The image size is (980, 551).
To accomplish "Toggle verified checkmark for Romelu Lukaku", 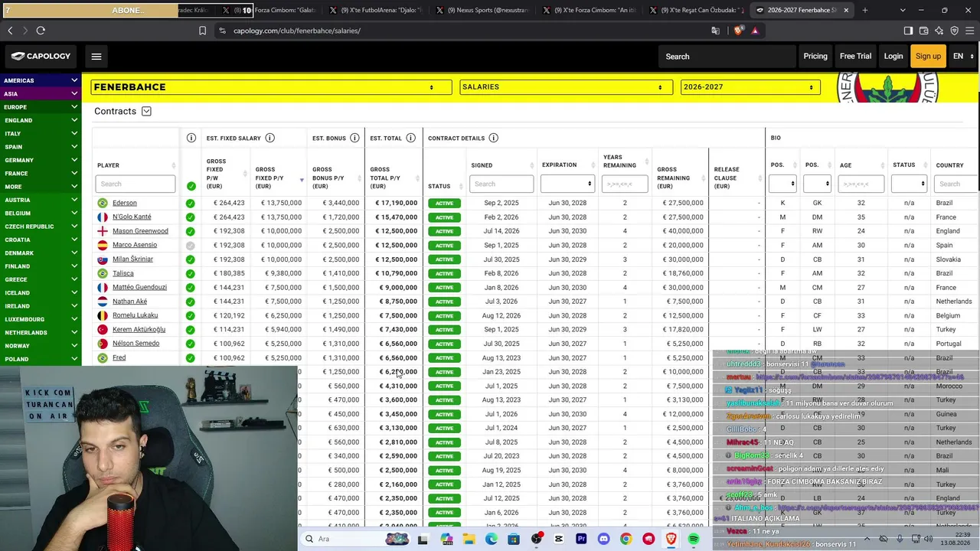I will click(190, 315).
